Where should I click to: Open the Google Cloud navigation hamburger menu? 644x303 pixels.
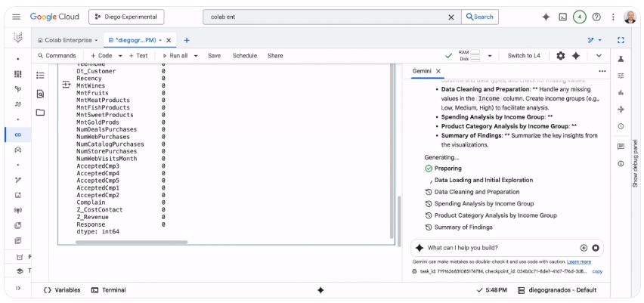click(x=16, y=17)
